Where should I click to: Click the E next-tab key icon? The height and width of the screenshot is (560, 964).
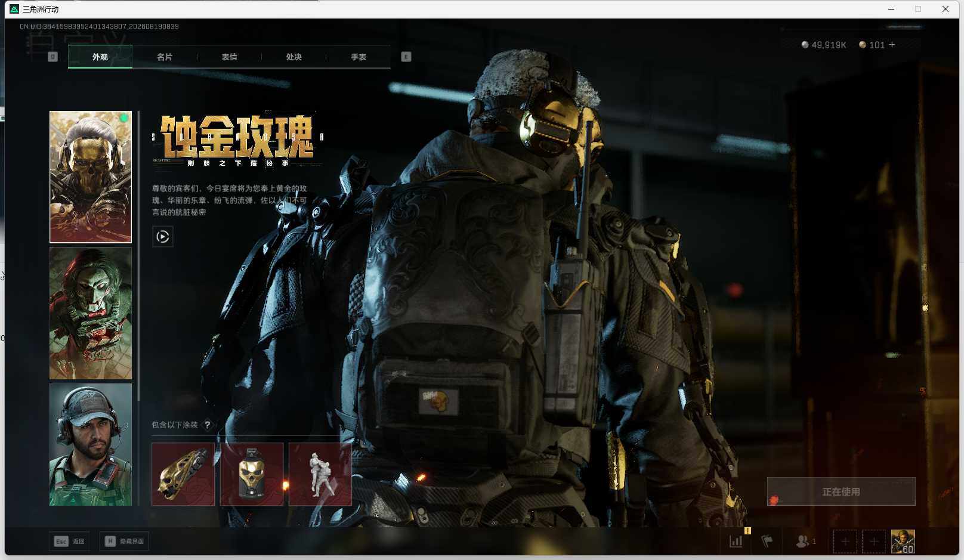click(406, 57)
